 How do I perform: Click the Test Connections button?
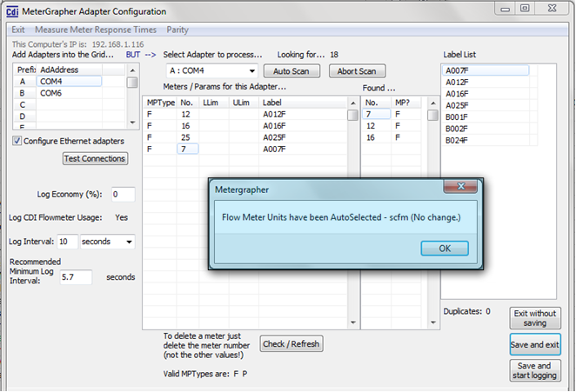click(95, 158)
